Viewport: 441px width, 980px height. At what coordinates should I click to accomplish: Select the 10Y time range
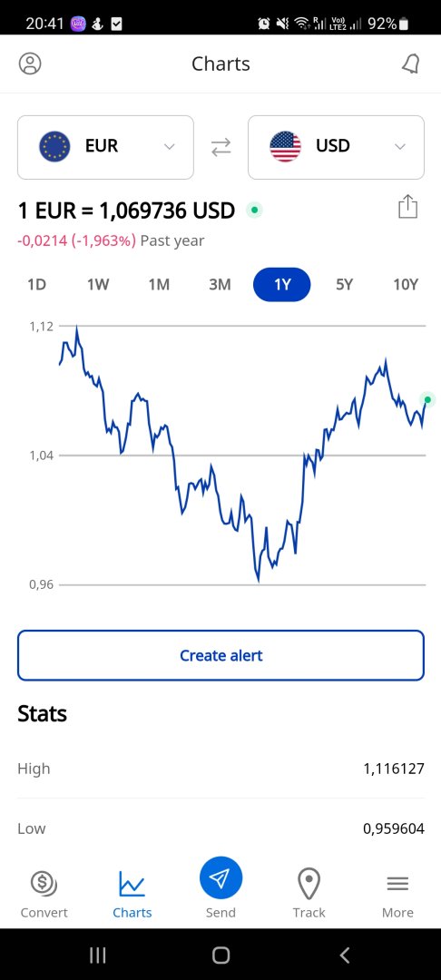[x=406, y=285]
